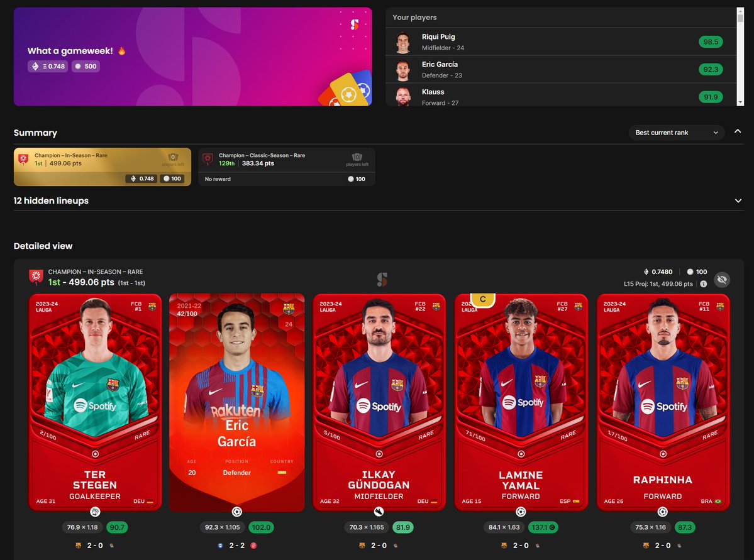Image resolution: width=754 pixels, height=560 pixels.
Task: Click the ETH reward badge 0.748 in banner
Action: 48,67
